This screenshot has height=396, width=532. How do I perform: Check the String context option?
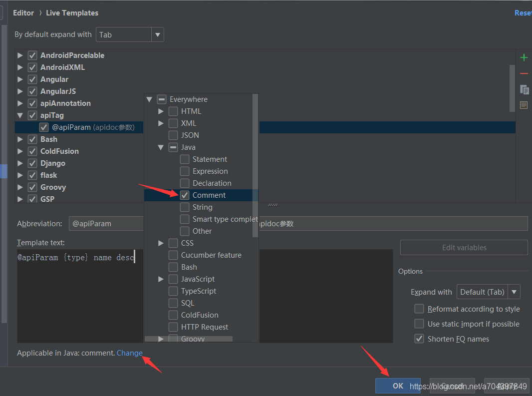pyautogui.click(x=185, y=207)
